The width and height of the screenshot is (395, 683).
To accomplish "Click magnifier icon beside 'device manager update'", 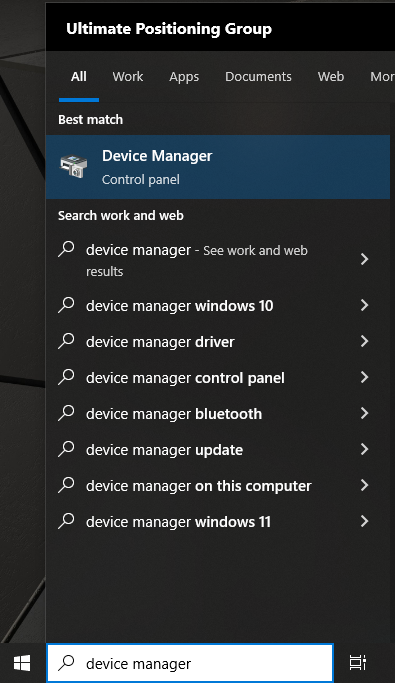I will coord(66,449).
